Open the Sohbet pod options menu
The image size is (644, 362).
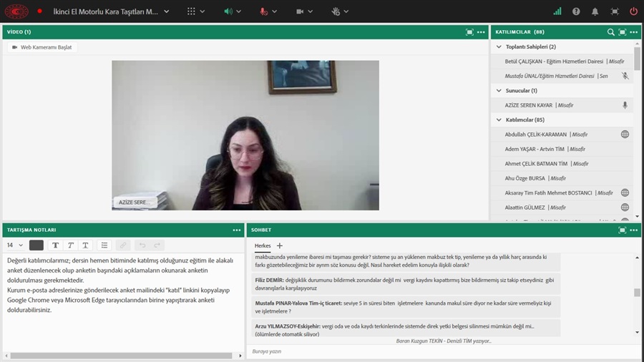(x=634, y=230)
